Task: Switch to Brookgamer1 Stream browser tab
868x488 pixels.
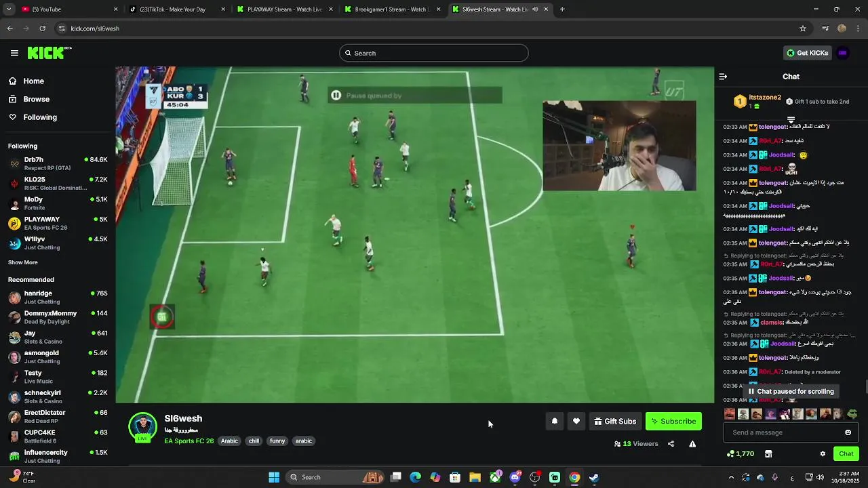Action: tap(391, 9)
